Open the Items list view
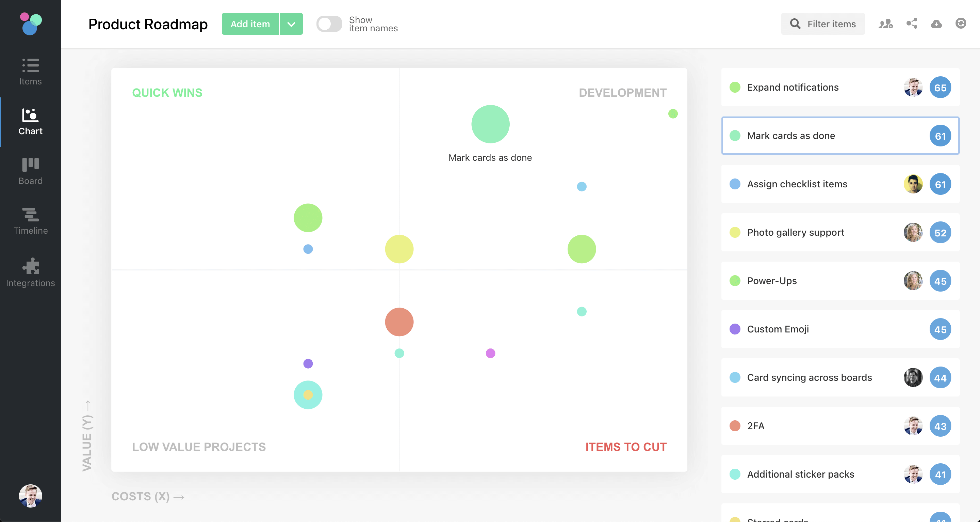 [30, 71]
